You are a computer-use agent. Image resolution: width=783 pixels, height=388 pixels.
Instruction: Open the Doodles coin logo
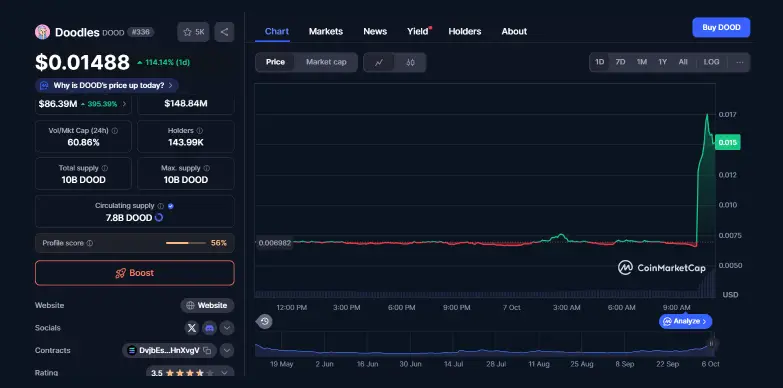coord(42,32)
